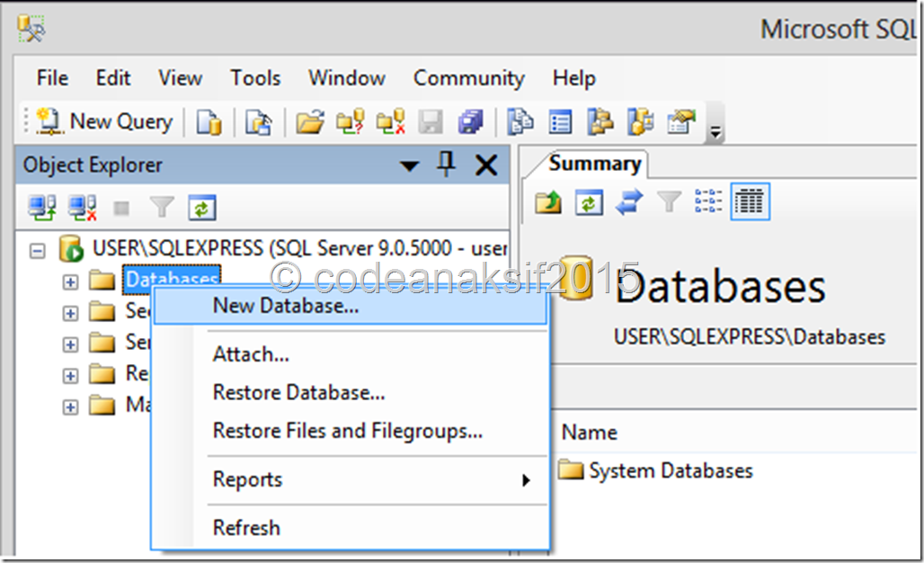The image size is (924, 563).
Task: Click the Open File folder icon
Action: [x=310, y=122]
